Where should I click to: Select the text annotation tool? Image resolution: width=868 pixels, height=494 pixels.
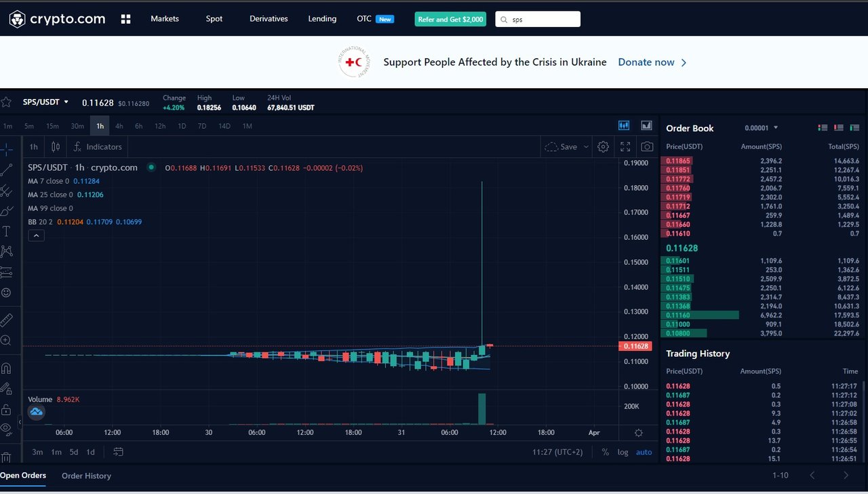point(6,231)
